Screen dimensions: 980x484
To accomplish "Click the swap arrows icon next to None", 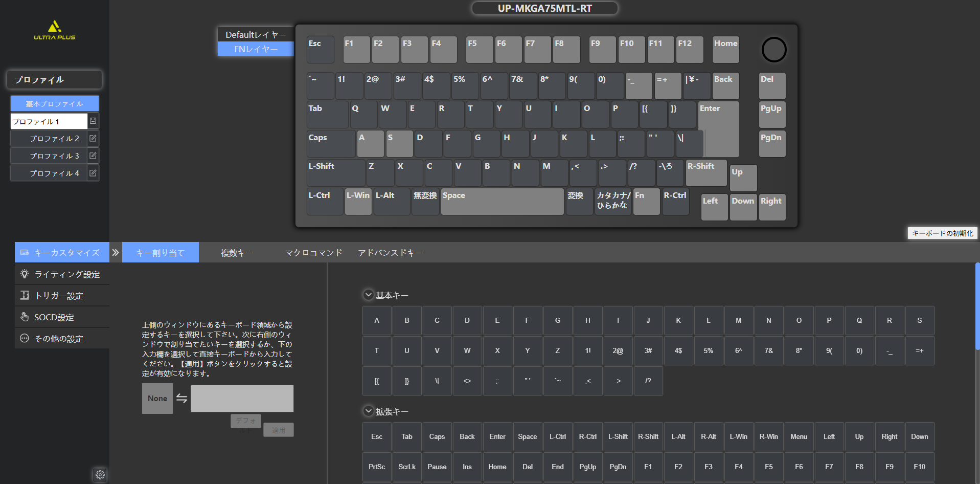I will coord(181,398).
